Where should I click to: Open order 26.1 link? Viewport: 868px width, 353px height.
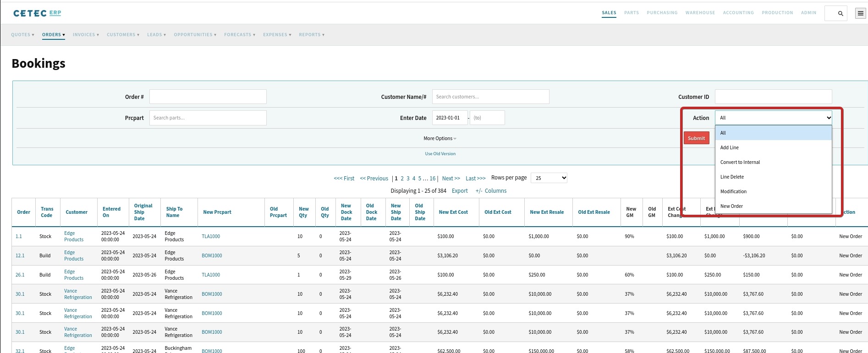click(20, 275)
